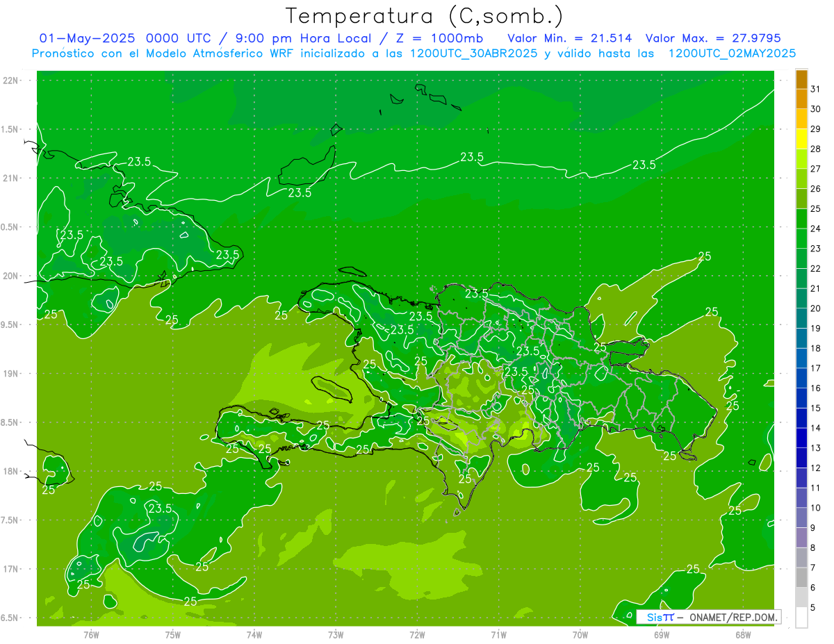Click the longitude axis label '76W'
834x644 pixels.
(91, 636)
